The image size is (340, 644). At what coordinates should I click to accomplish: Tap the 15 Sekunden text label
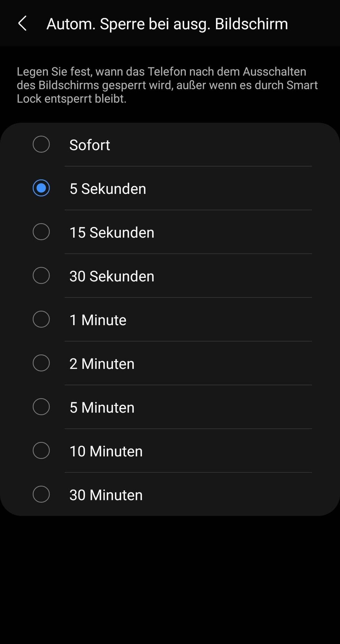point(112,232)
